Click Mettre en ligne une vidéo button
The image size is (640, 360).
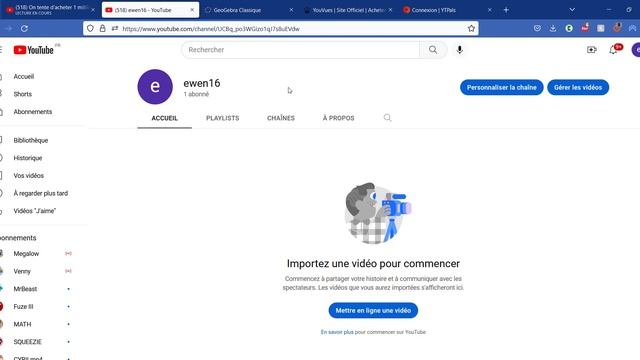pyautogui.click(x=373, y=311)
